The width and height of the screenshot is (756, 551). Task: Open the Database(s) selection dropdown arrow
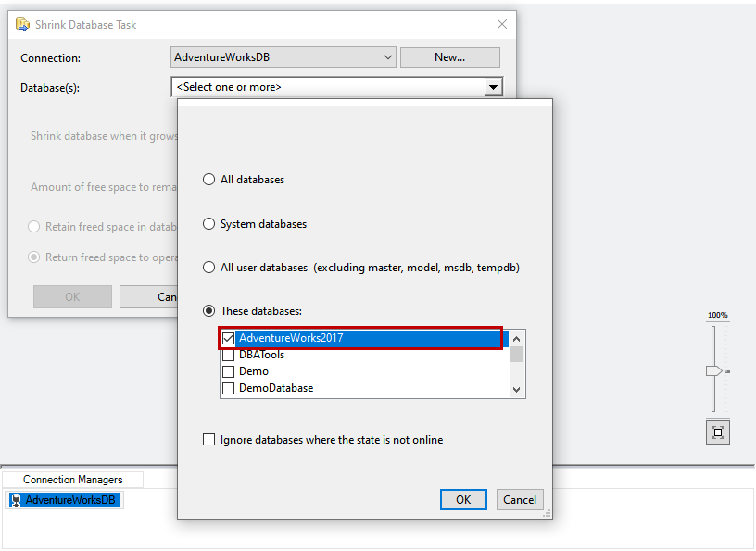click(493, 87)
